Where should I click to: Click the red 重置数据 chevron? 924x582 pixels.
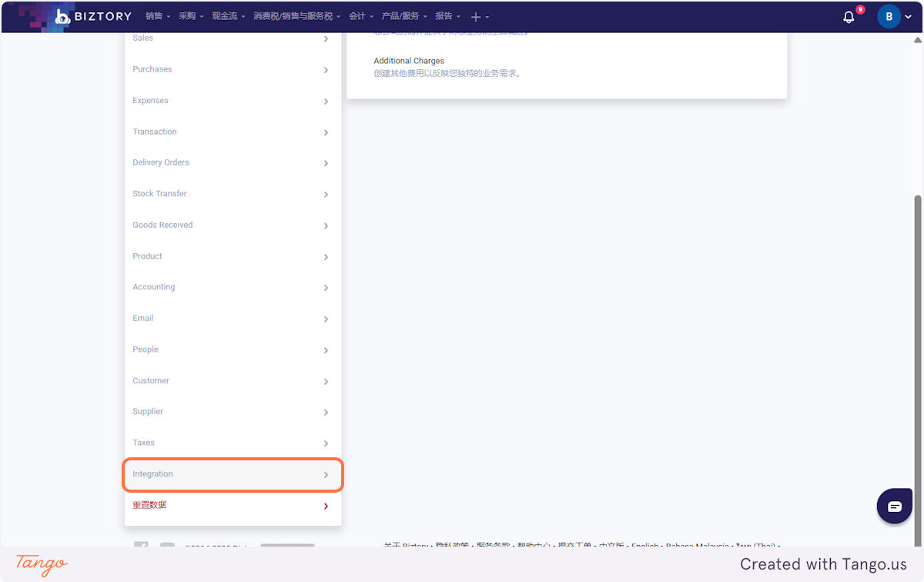coord(326,506)
